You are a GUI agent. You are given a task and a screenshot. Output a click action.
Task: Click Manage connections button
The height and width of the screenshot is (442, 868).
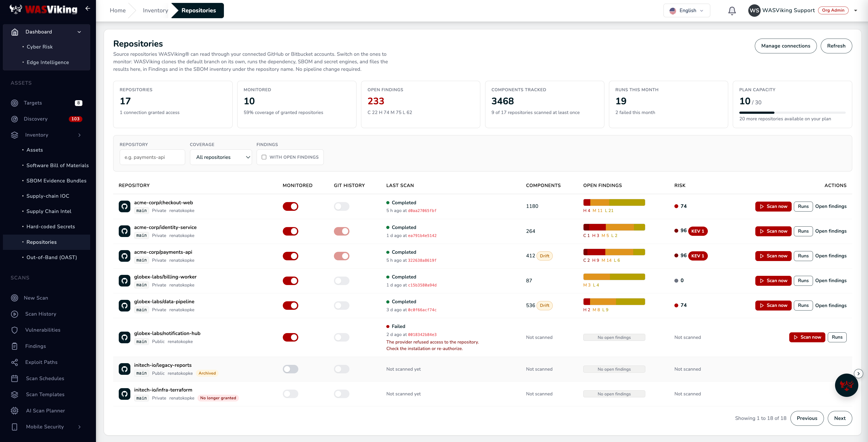[785, 46]
